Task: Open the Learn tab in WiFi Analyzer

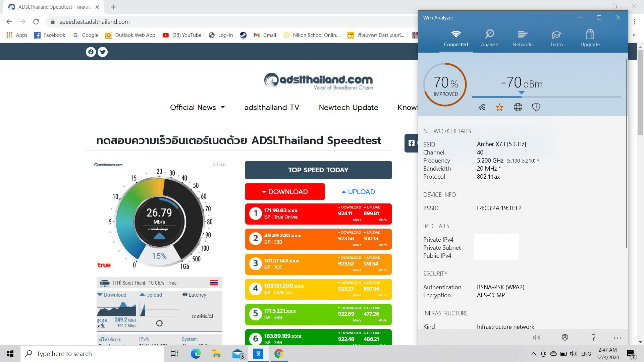Action: pyautogui.click(x=556, y=38)
